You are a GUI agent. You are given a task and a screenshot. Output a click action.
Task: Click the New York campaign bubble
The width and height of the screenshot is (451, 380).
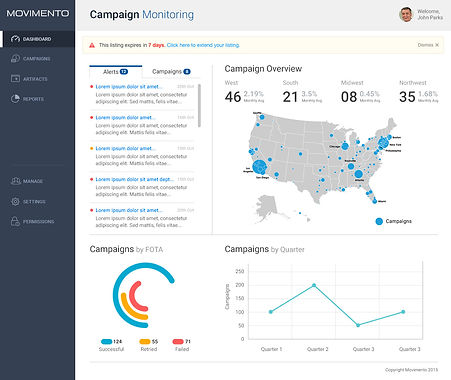click(383, 143)
